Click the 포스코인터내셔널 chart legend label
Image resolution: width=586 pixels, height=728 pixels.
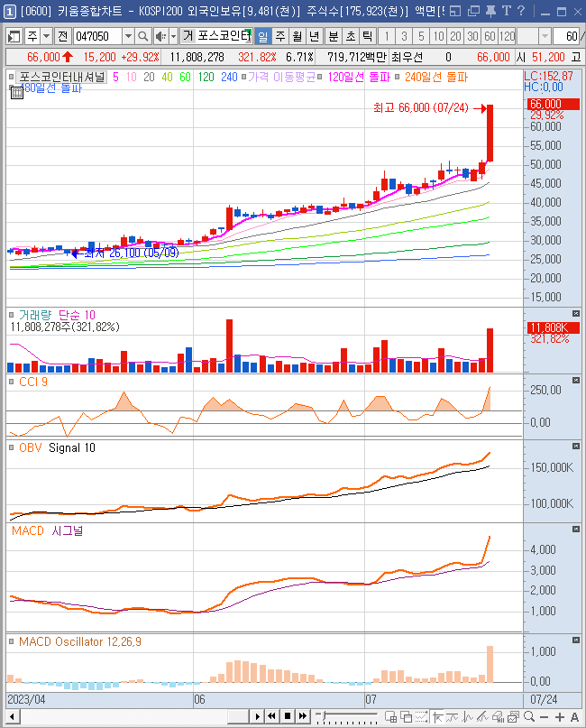coord(61,77)
